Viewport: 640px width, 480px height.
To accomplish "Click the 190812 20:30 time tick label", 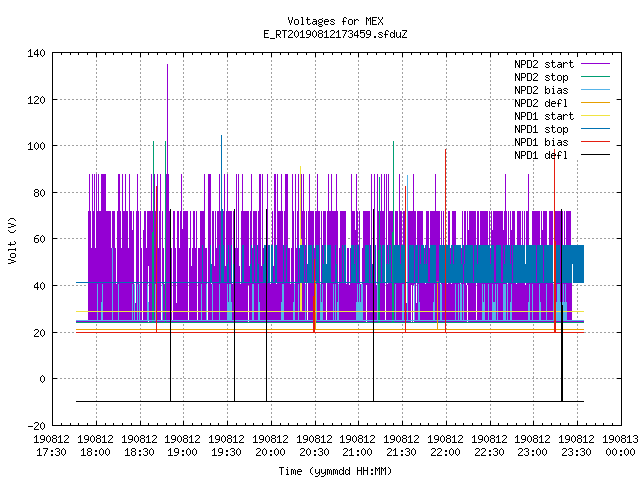I will [314, 446].
